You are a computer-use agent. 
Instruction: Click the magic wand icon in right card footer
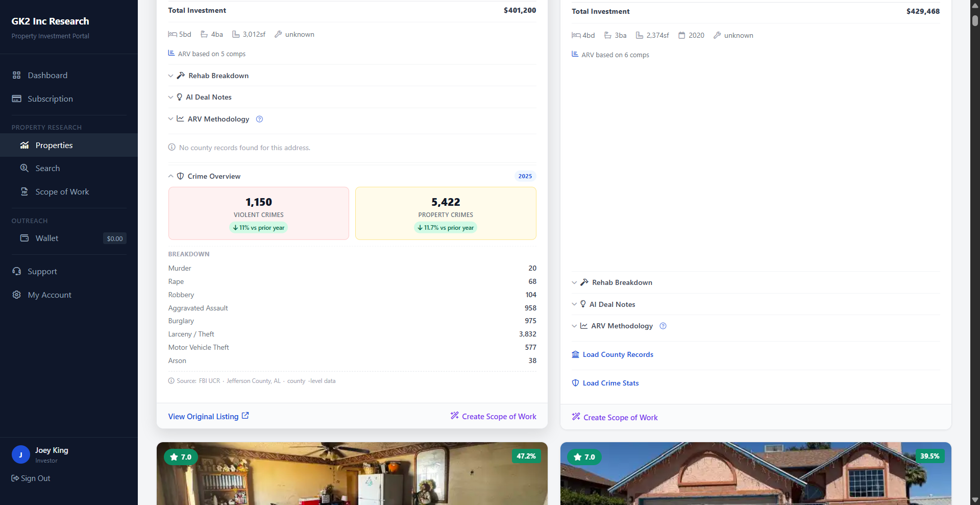coord(576,417)
